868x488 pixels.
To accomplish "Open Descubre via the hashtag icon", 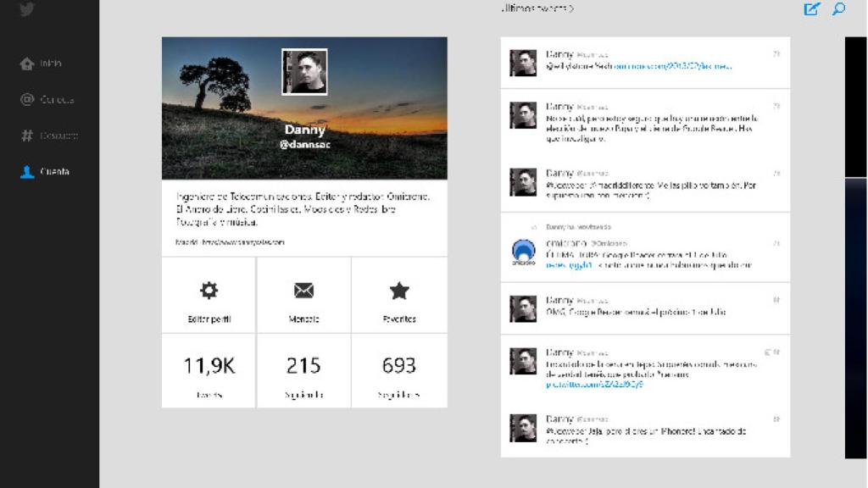I will pos(29,136).
